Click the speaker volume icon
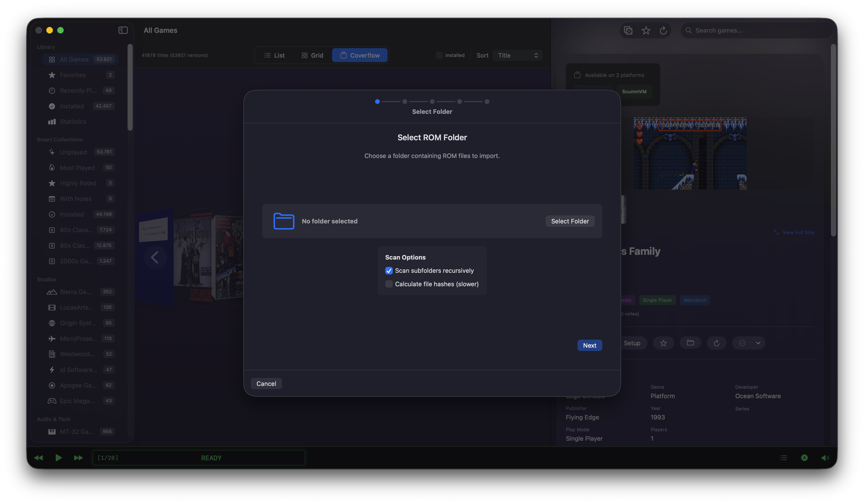The image size is (864, 504). [825, 458]
